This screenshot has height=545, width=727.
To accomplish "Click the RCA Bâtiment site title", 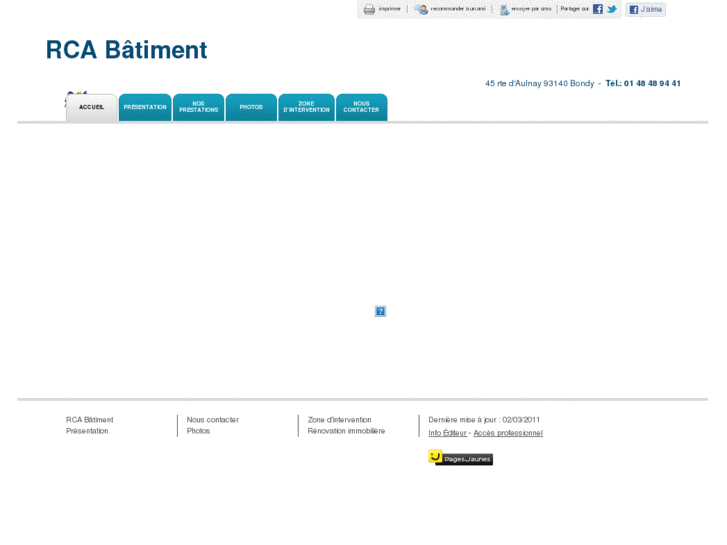I will tap(126, 50).
